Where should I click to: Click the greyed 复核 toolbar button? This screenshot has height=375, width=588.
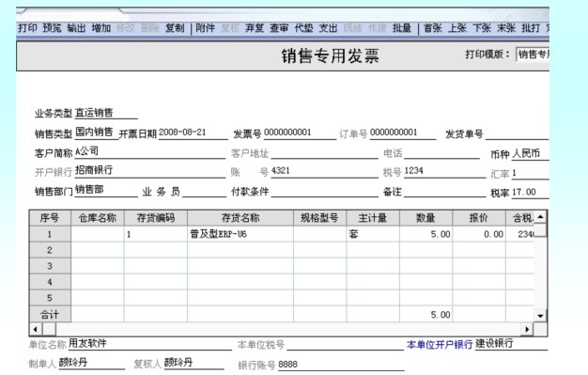click(x=230, y=28)
